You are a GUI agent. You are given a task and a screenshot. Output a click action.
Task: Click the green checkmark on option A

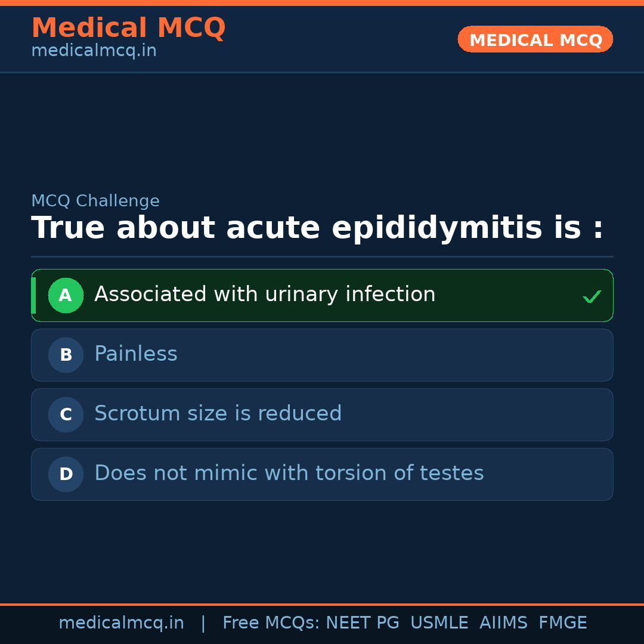[x=592, y=296]
